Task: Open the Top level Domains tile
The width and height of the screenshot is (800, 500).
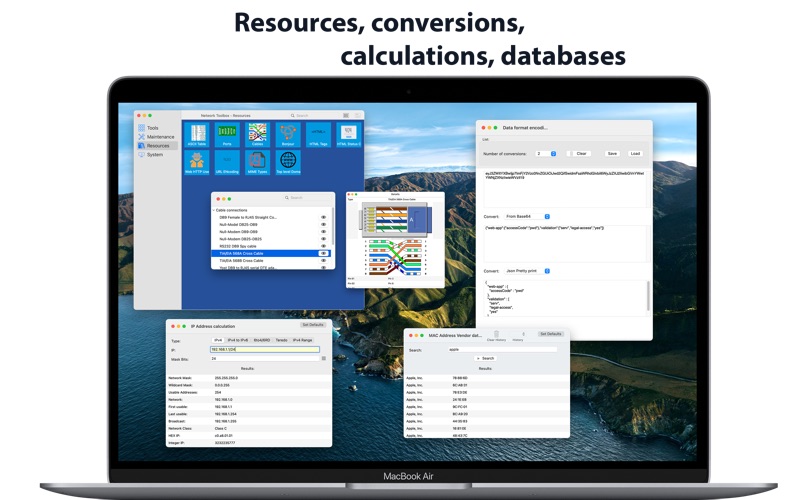Action: tap(288, 163)
